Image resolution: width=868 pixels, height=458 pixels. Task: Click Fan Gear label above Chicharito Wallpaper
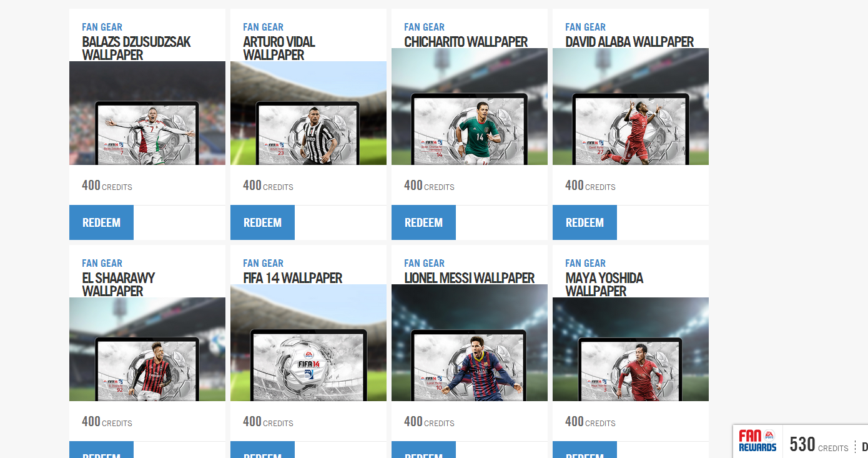click(425, 27)
